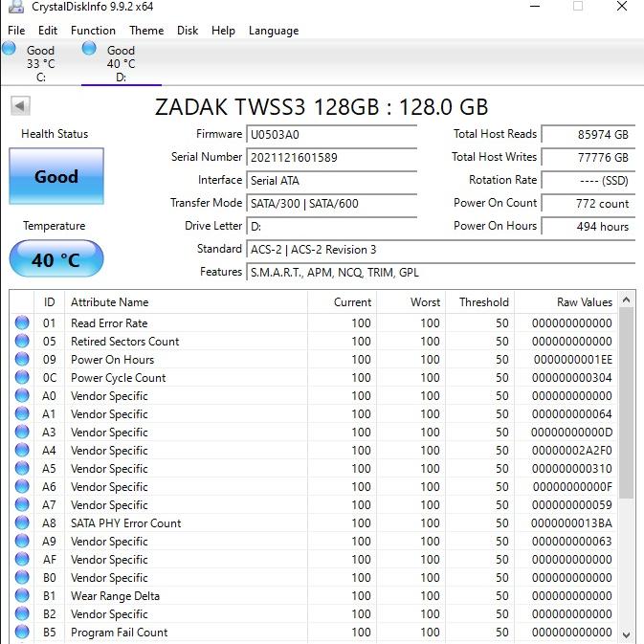Select the SATA PHY Error Count attribute name

click(x=125, y=523)
